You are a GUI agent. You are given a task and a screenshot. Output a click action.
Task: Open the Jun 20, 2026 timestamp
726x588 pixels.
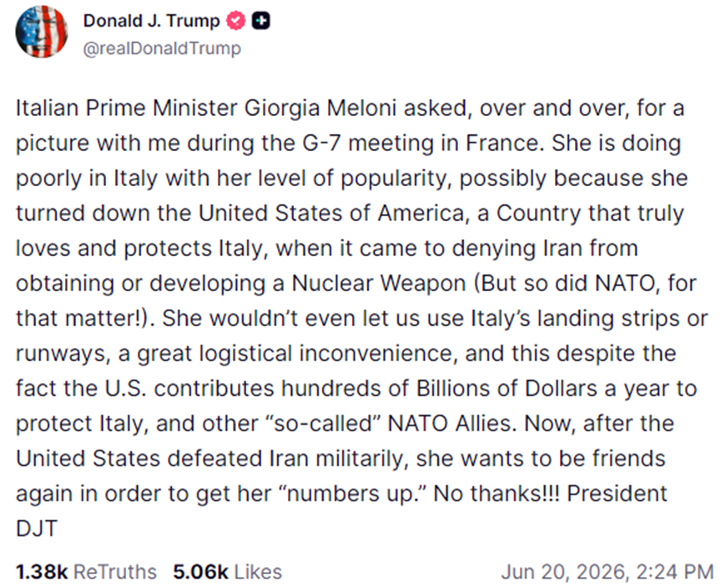tap(564, 572)
